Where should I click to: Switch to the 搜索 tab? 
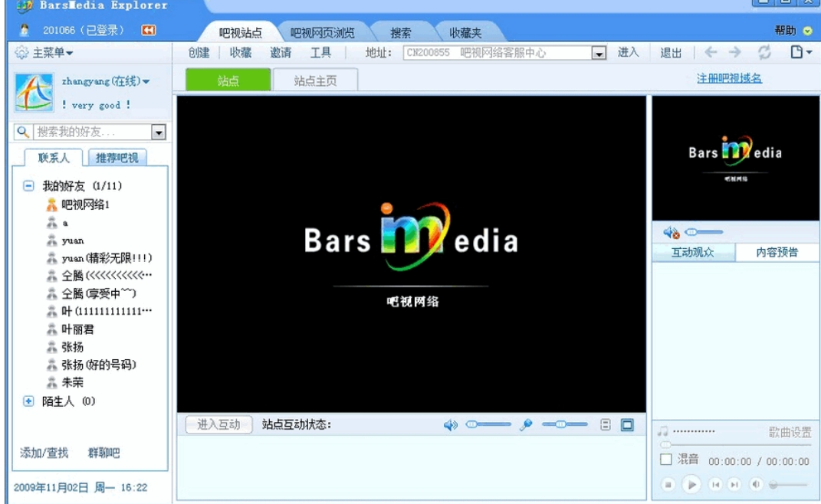tap(401, 33)
